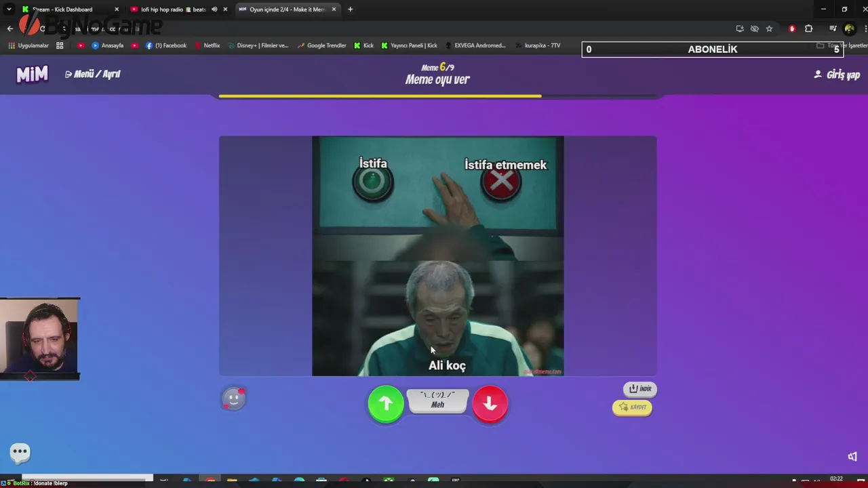Screen dimensions: 868x488
Task: Click the streamer webcam overlay
Action: point(39,337)
